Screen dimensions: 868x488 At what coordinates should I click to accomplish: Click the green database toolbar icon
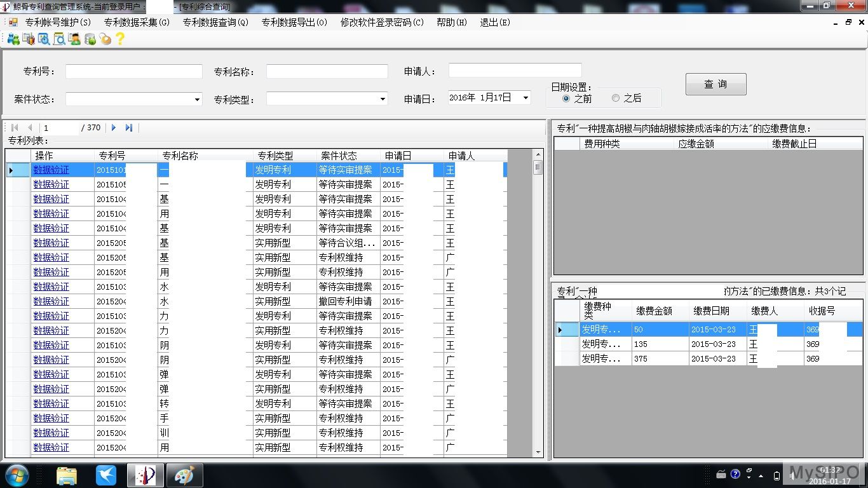pos(90,39)
